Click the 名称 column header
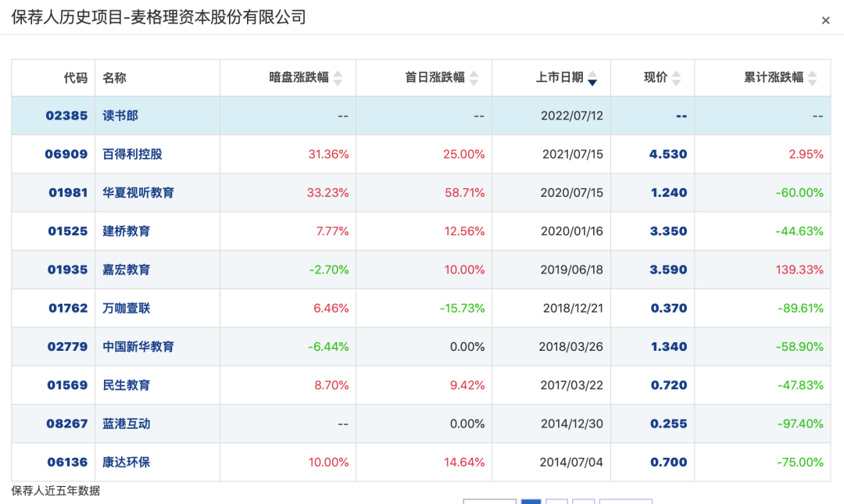 [x=114, y=78]
